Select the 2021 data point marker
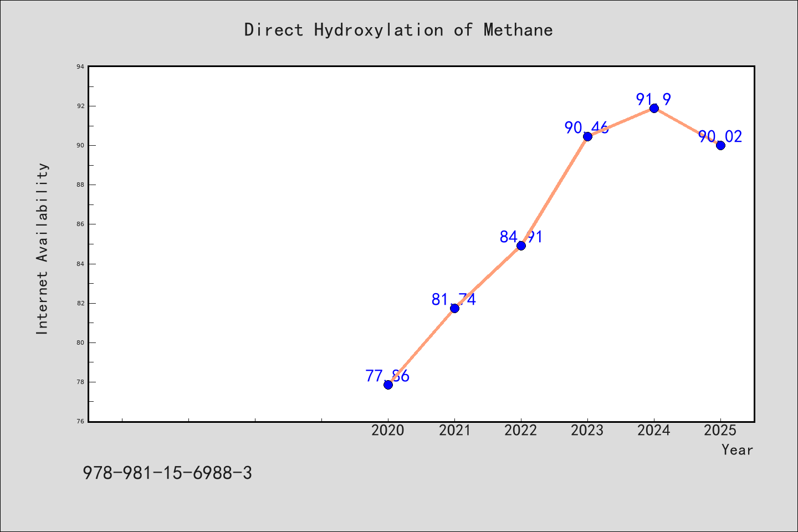The width and height of the screenshot is (798, 532). pyautogui.click(x=454, y=308)
